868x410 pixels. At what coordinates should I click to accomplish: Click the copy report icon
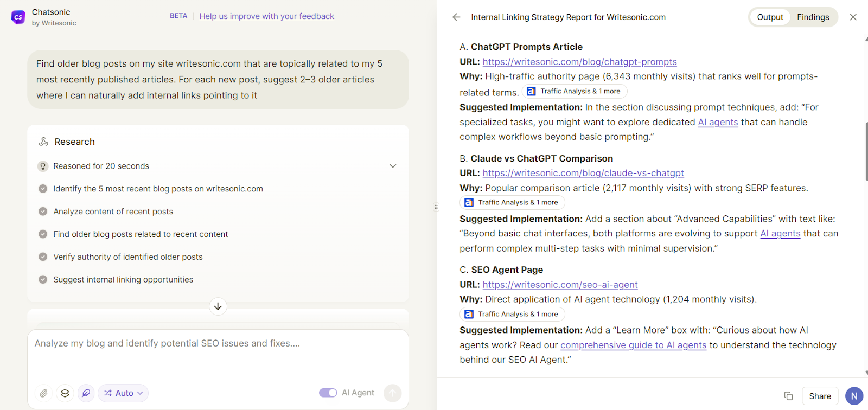[x=788, y=396]
